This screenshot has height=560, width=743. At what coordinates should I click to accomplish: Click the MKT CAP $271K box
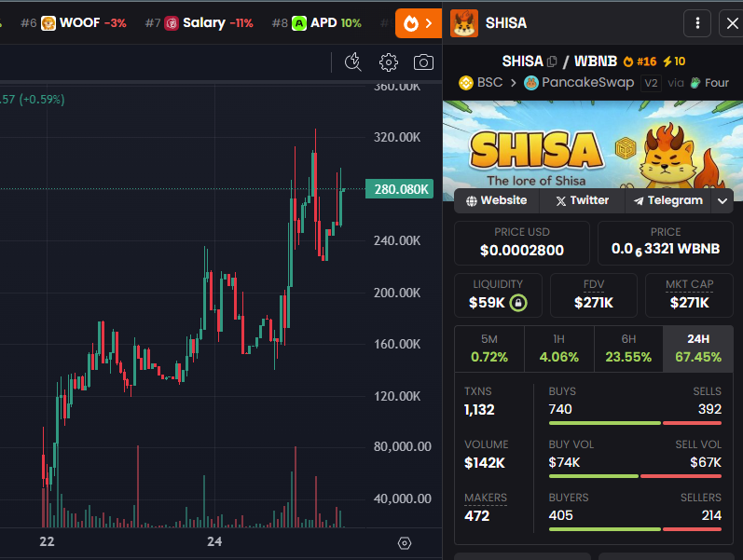[689, 295]
